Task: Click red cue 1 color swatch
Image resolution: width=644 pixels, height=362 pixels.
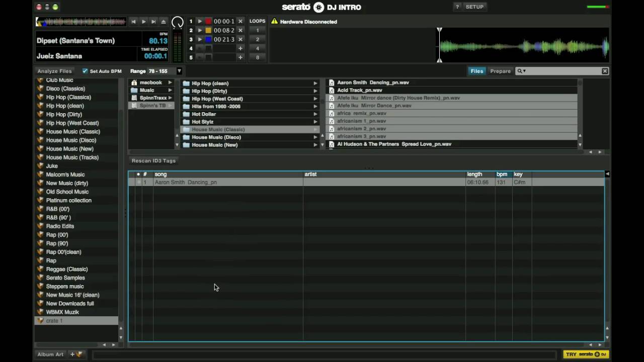Action: [208, 21]
